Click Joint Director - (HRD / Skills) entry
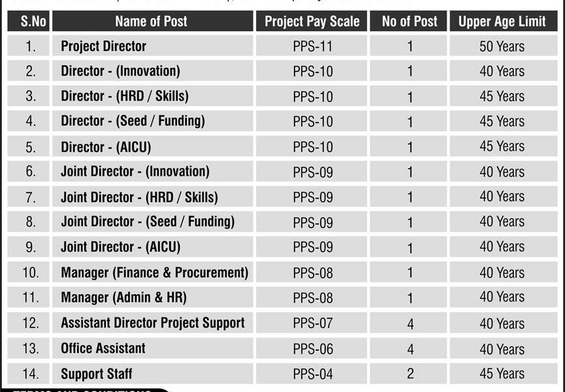 (139, 197)
